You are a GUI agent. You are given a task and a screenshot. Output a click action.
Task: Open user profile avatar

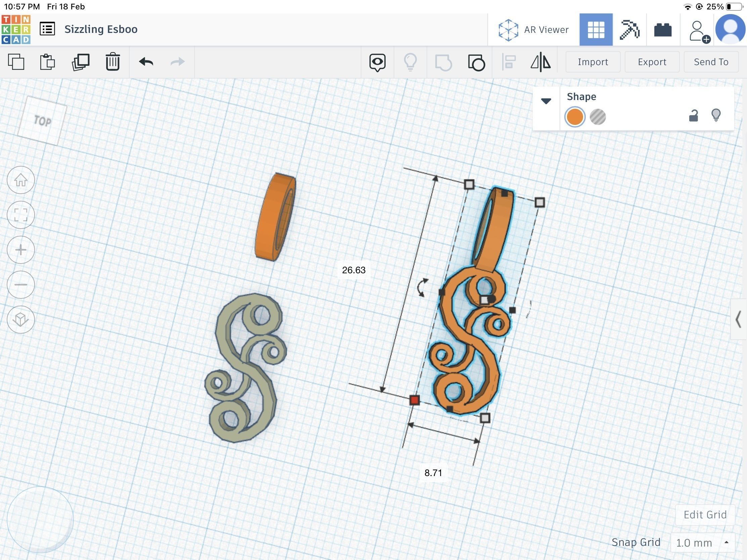coord(731,30)
